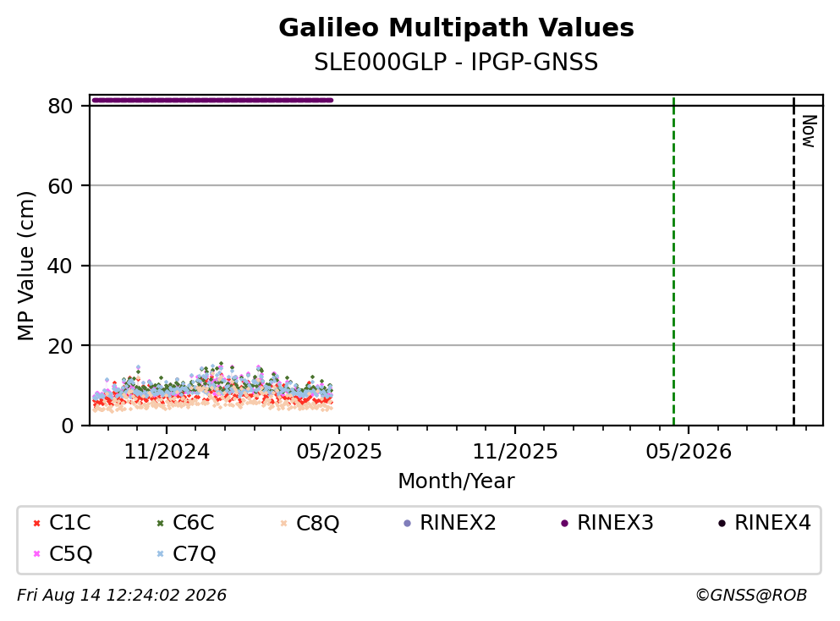Image resolution: width=840 pixels, height=621 pixels.
Task: Click the ©GNSS@ROB credit text
Action: click(751, 596)
